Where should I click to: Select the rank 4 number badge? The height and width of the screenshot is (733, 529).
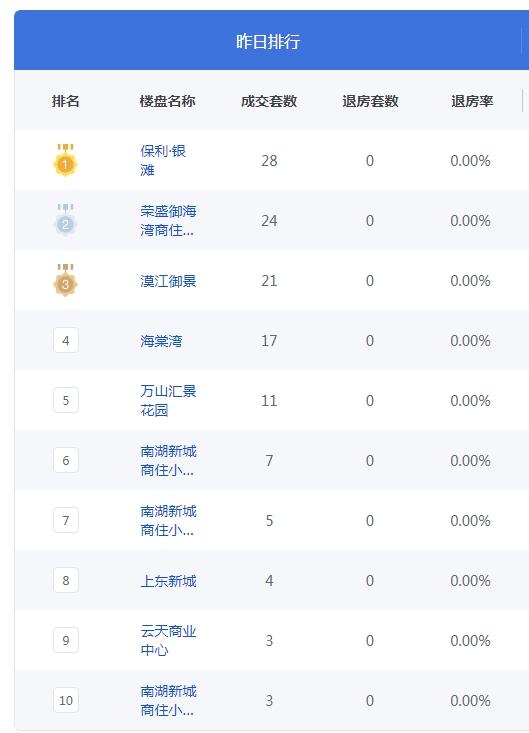pos(66,340)
